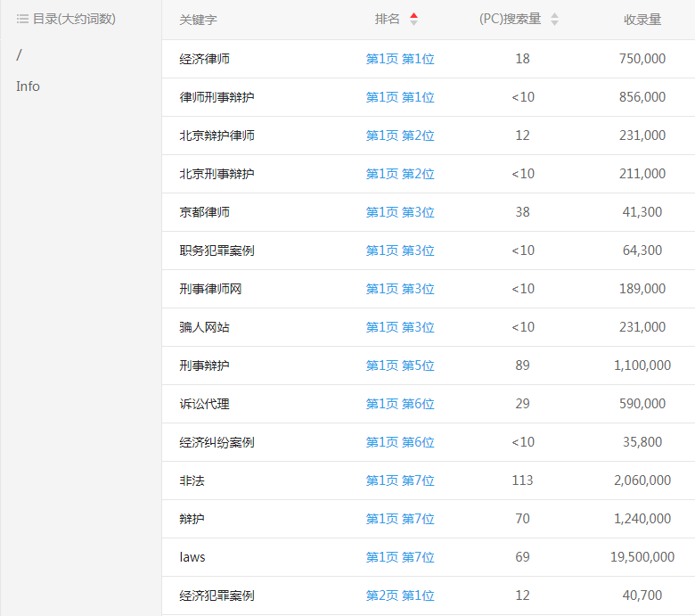Click 第2页 第1位 link for 经济犯罪案例
Viewport: 695px width, 616px height.
click(400, 595)
